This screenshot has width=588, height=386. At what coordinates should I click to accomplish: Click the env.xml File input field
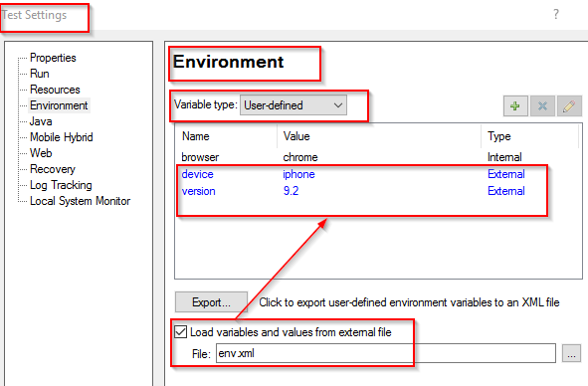[x=386, y=353]
